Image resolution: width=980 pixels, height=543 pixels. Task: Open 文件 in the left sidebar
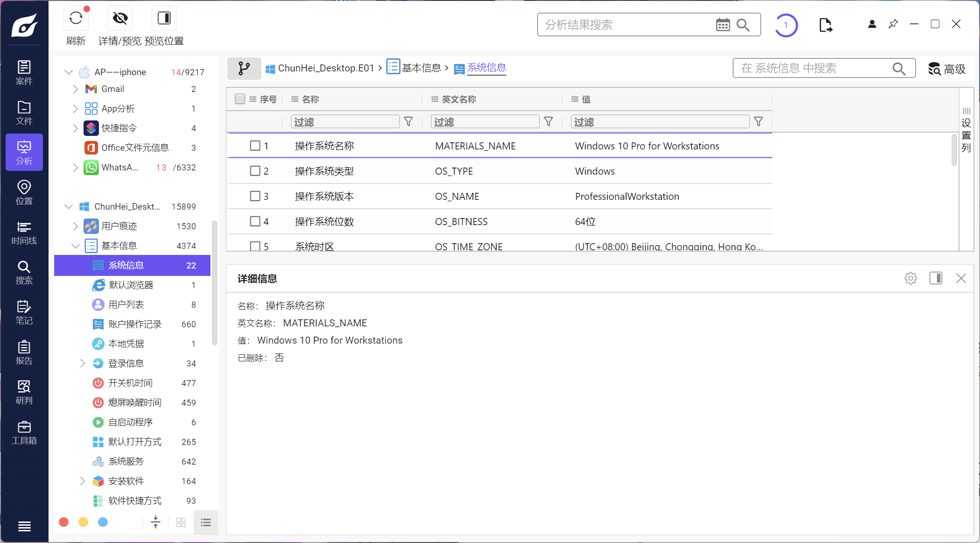tap(24, 113)
